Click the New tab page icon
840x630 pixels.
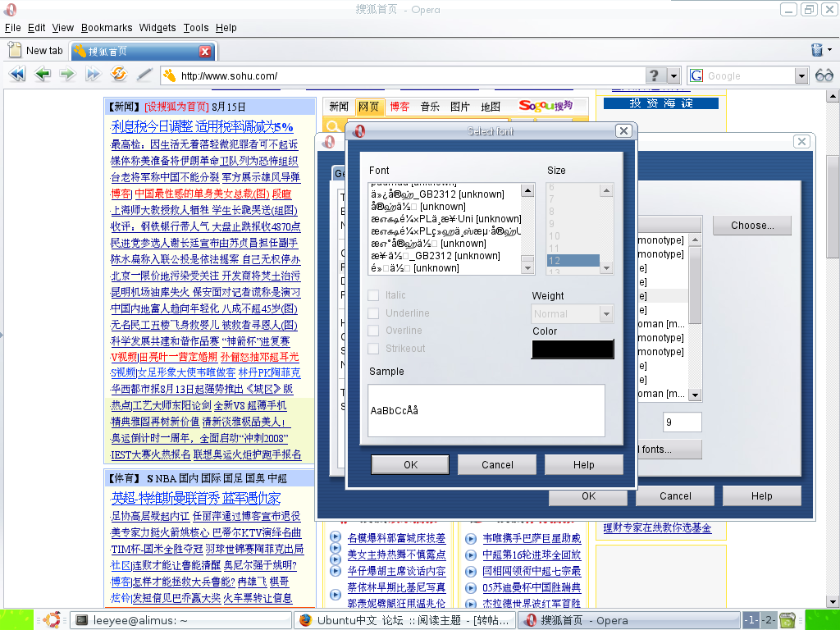point(15,50)
